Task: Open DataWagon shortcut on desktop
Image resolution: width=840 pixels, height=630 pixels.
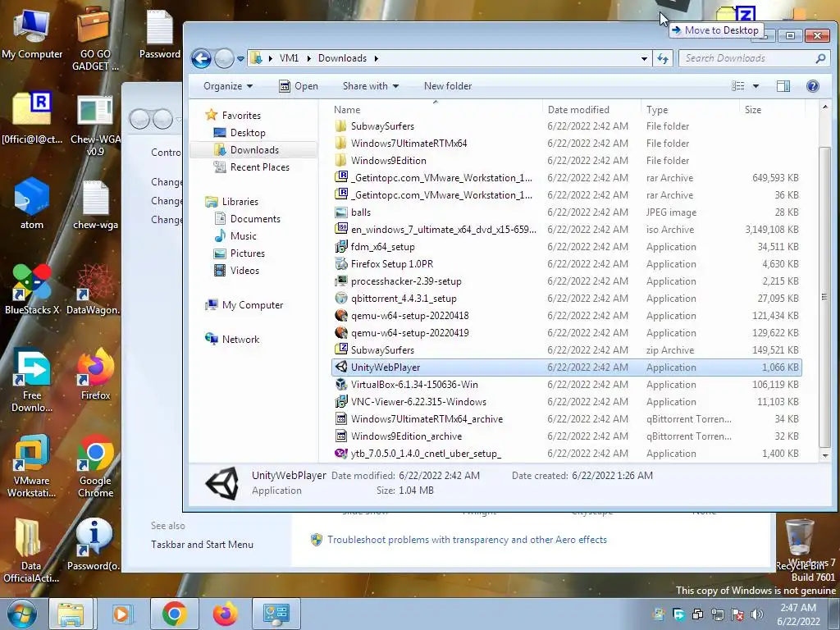Action: [x=94, y=290]
